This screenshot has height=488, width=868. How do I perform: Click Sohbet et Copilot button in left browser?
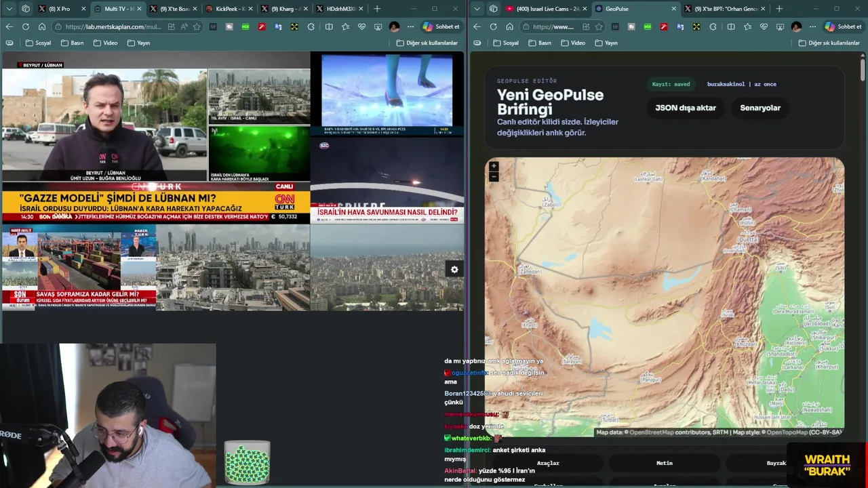(x=441, y=26)
